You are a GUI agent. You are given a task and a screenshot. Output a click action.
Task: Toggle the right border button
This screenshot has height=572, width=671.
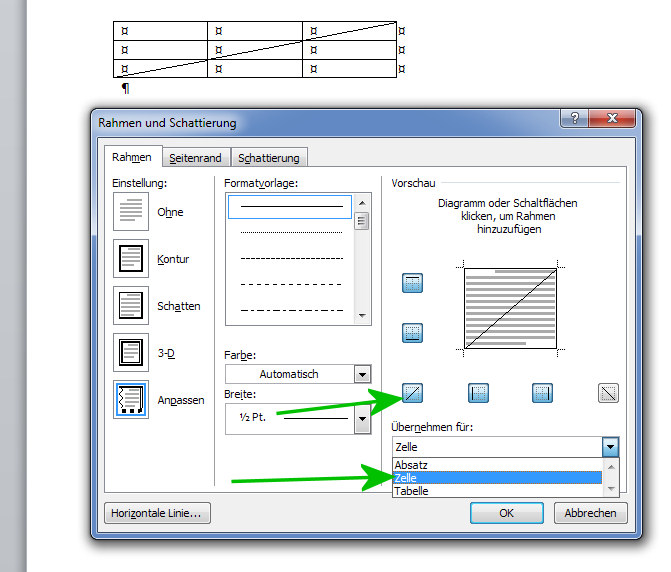542,393
